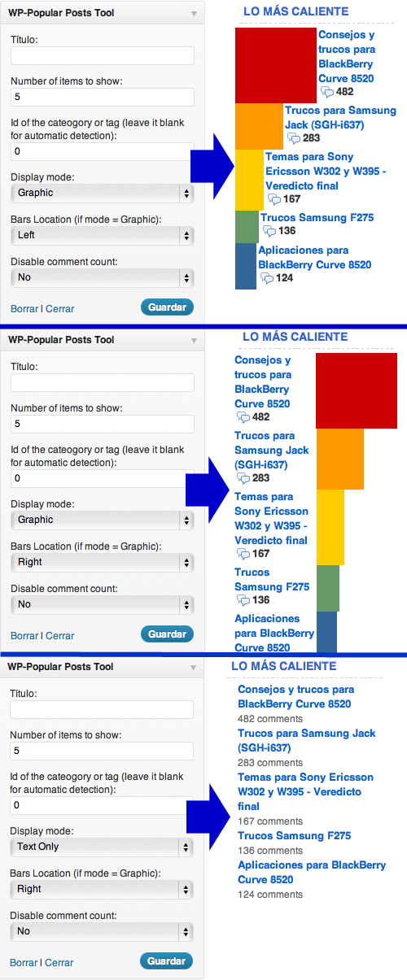Open Trucos Samsung F275 link in text-only list
Image resolution: width=407 pixels, height=980 pixels.
coord(295,836)
